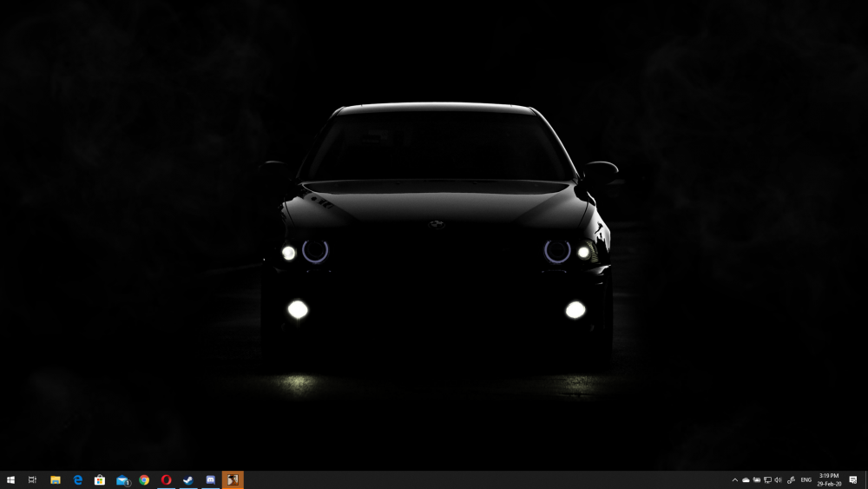The width and height of the screenshot is (868, 489).
Task: Check the battery status icon
Action: (756, 480)
